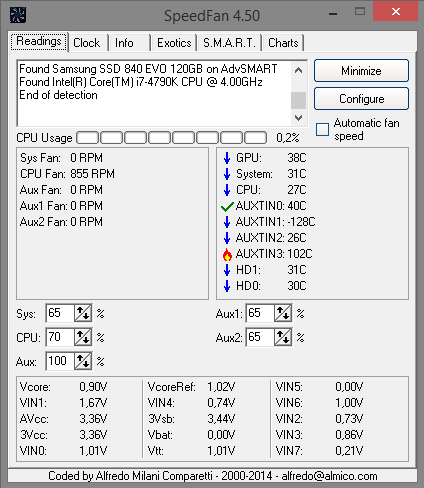Maximize the SpeedFan window
Image resolution: width=424 pixels, height=488 pixels.
(x=360, y=12)
